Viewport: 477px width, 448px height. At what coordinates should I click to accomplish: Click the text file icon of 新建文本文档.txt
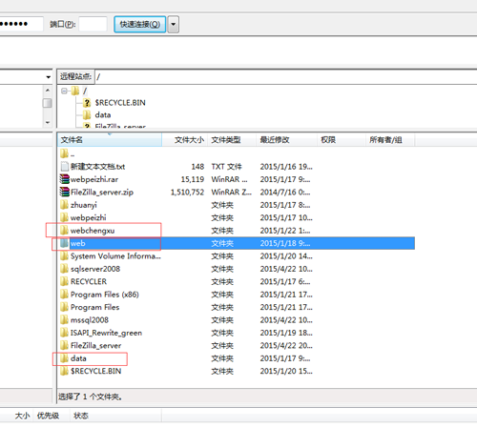(64, 167)
